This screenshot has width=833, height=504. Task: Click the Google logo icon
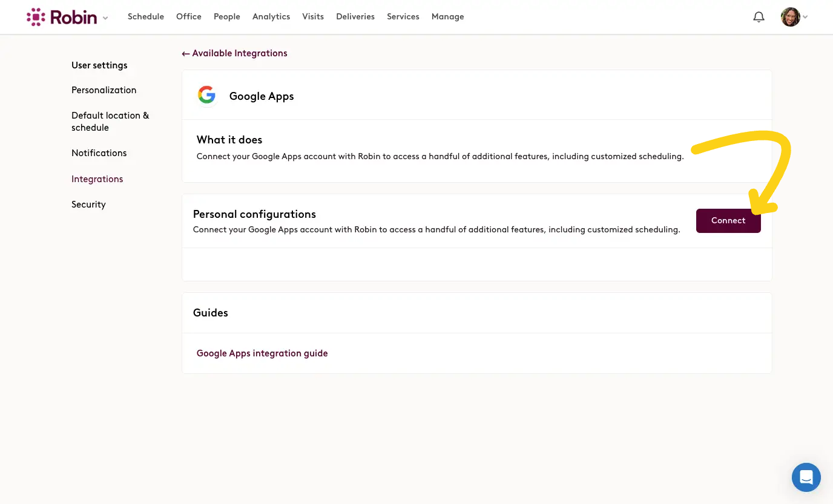coord(206,96)
